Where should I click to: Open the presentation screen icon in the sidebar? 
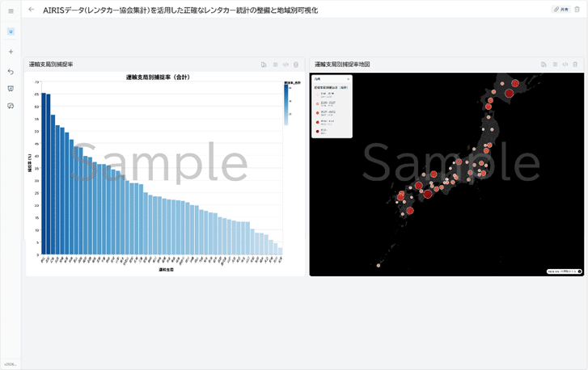pyautogui.click(x=11, y=89)
